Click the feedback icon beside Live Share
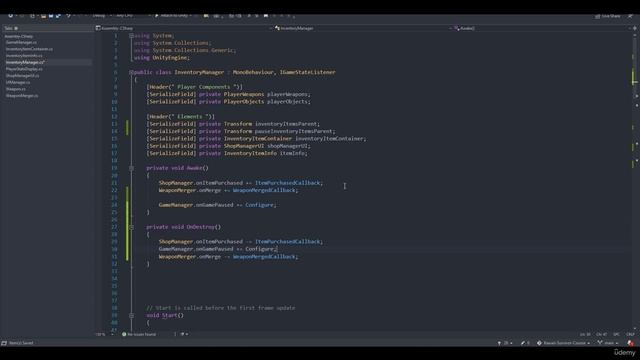 point(630,16)
